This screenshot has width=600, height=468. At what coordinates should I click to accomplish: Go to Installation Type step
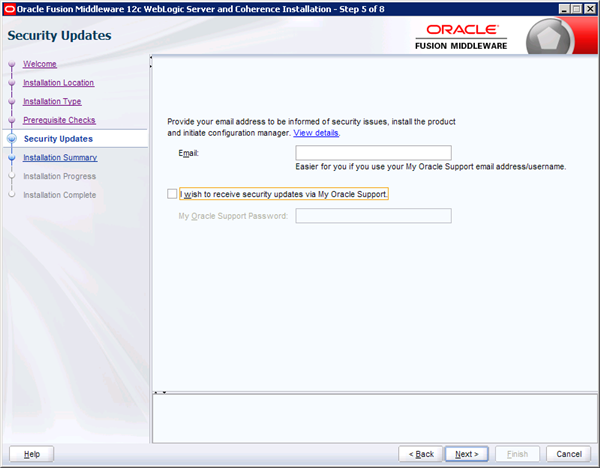pyautogui.click(x=52, y=101)
